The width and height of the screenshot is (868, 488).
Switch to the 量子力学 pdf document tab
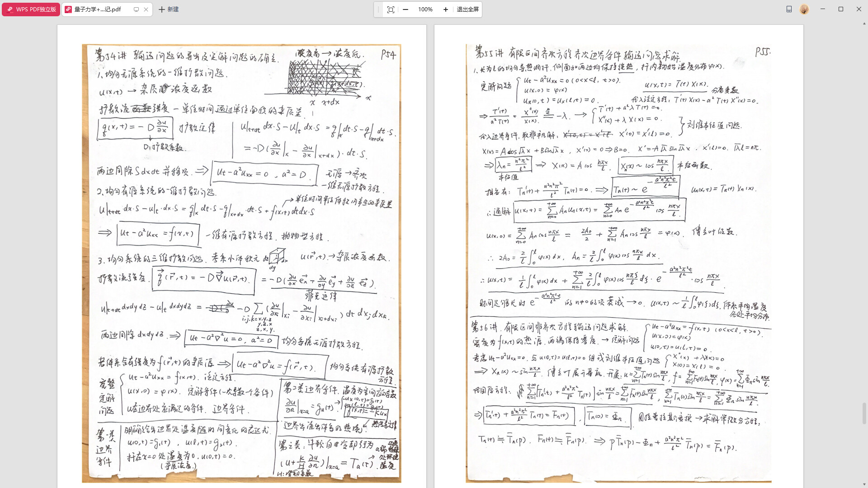(97, 9)
